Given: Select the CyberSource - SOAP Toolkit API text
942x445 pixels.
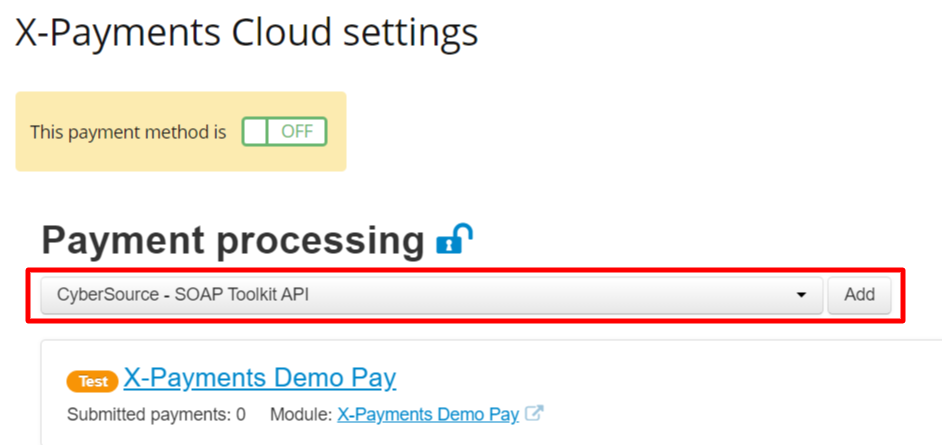Looking at the screenshot, I should [x=183, y=295].
